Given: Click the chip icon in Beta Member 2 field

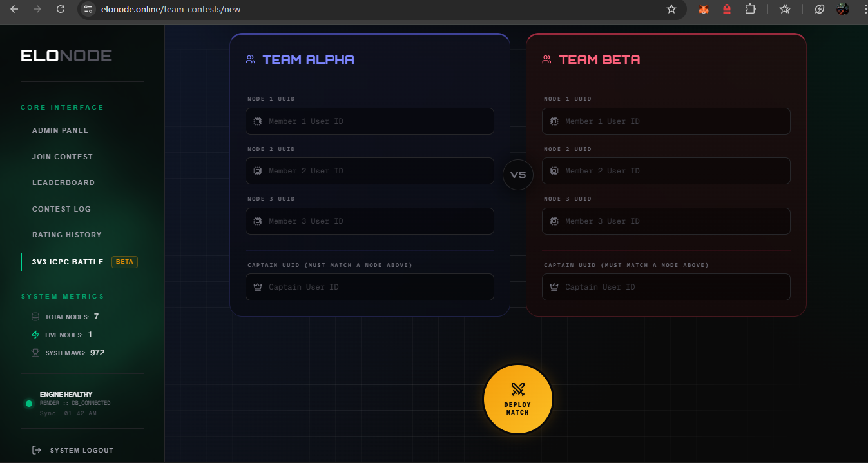Looking at the screenshot, I should click(554, 171).
